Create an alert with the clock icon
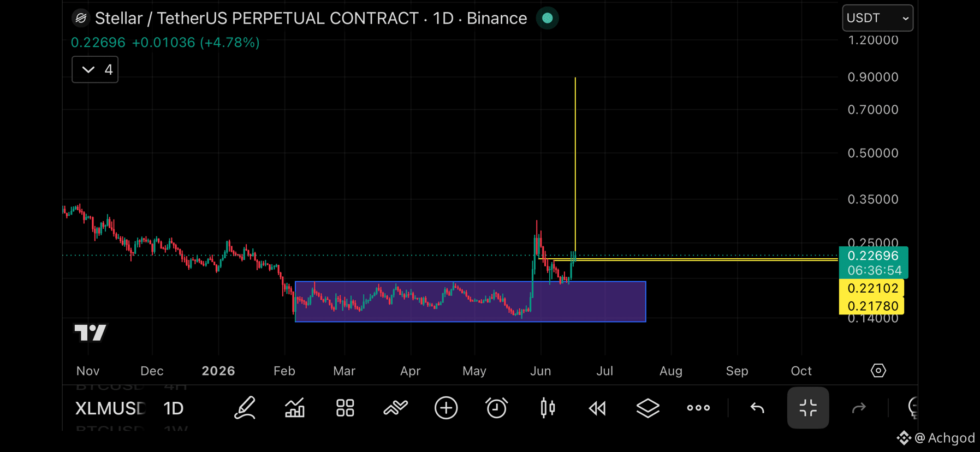The width and height of the screenshot is (980, 452). coord(496,408)
